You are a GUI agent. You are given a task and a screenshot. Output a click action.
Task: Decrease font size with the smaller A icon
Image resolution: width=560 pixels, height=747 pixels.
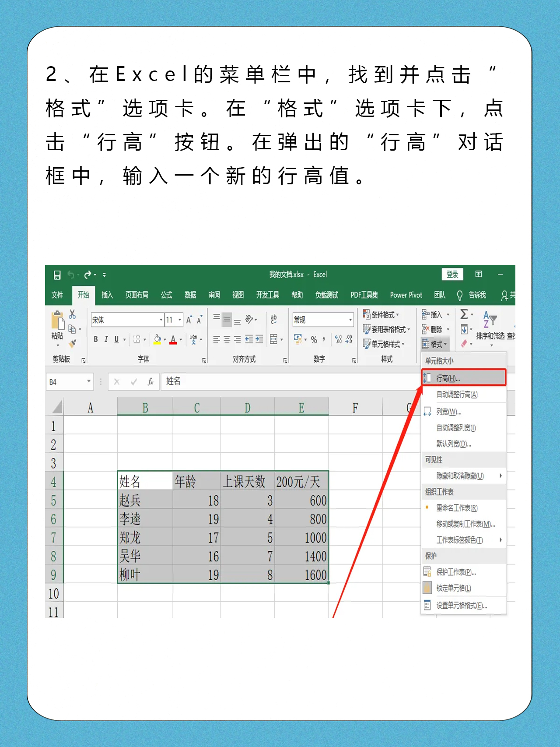(199, 320)
